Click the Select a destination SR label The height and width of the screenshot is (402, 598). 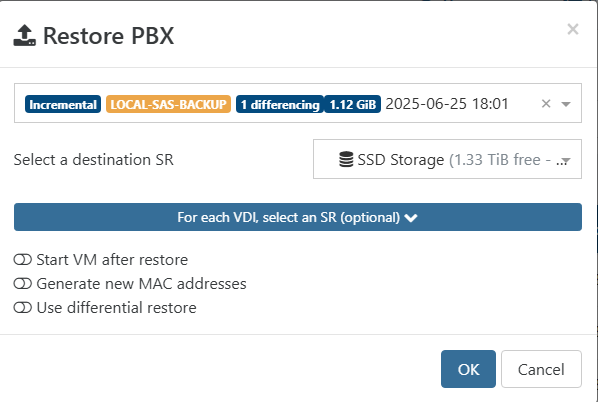94,159
